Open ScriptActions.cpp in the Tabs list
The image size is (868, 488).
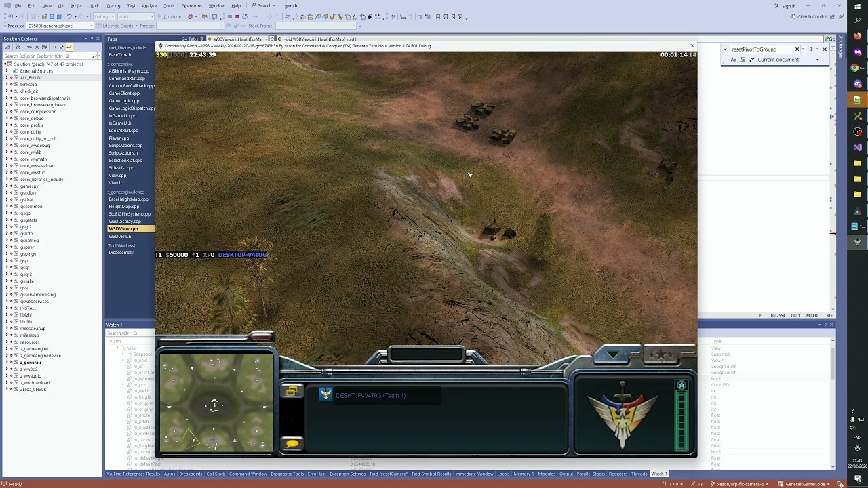point(125,146)
